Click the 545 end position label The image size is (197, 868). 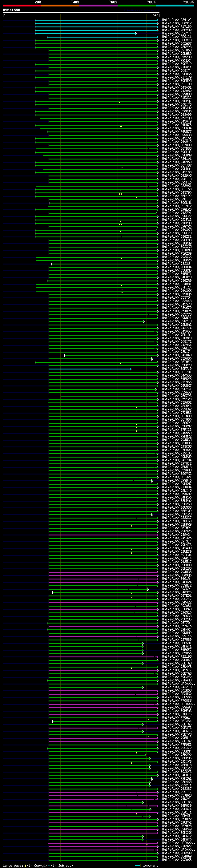tap(155, 15)
